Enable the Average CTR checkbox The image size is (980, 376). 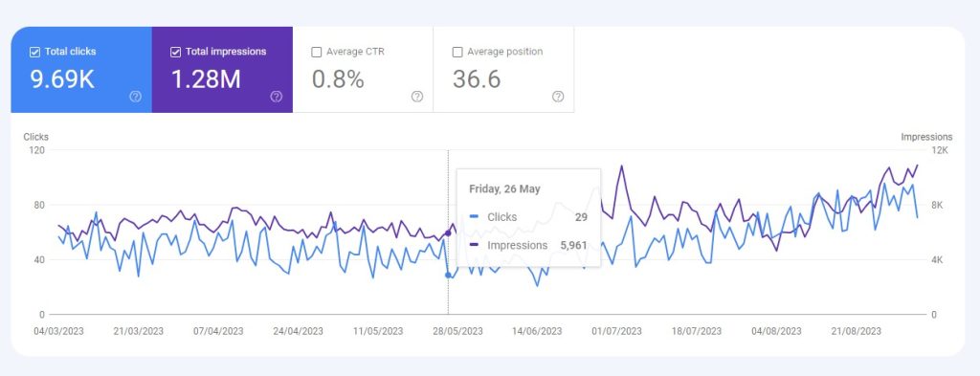point(316,52)
